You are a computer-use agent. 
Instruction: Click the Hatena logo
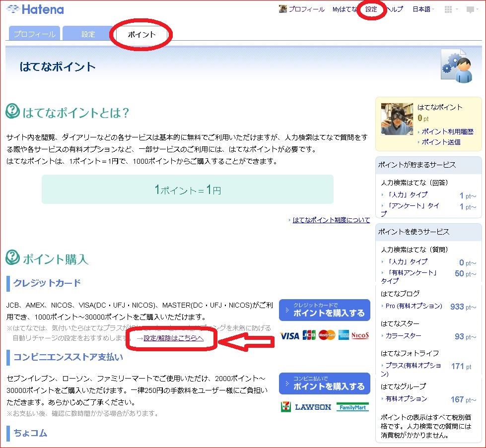click(35, 9)
